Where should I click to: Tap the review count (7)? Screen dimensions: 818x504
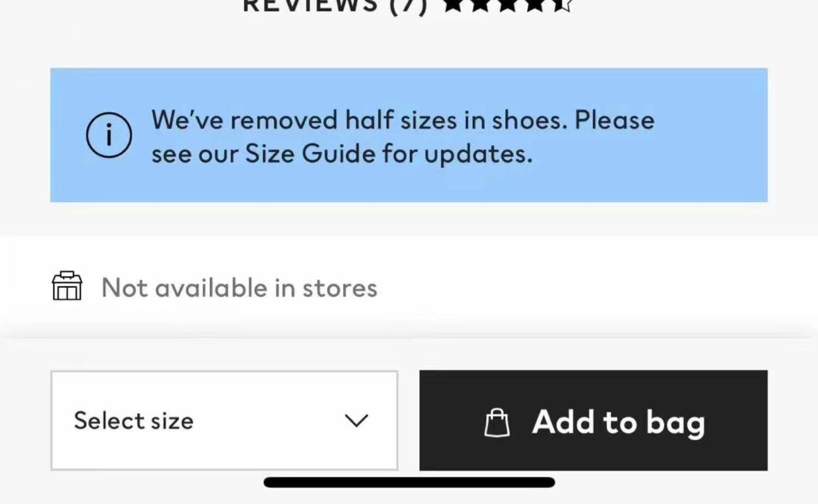[408, 5]
